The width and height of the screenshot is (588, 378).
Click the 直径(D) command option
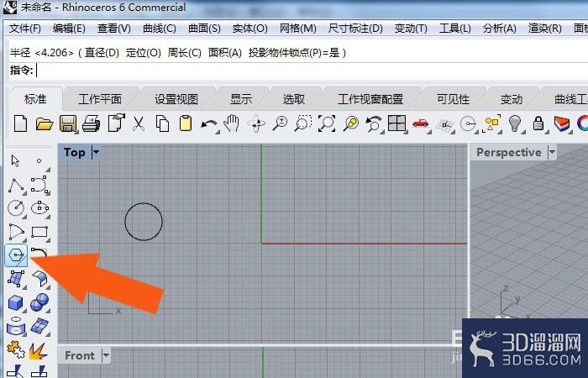point(102,52)
